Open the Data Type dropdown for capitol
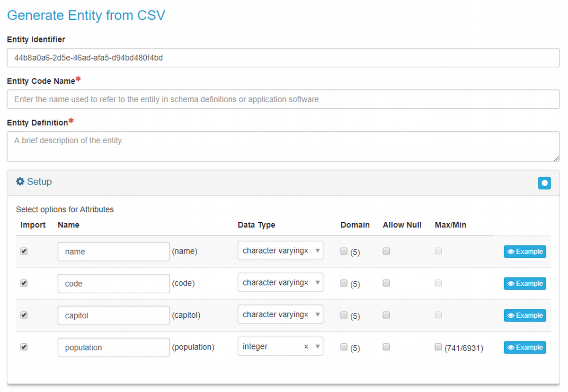 [x=280, y=314]
